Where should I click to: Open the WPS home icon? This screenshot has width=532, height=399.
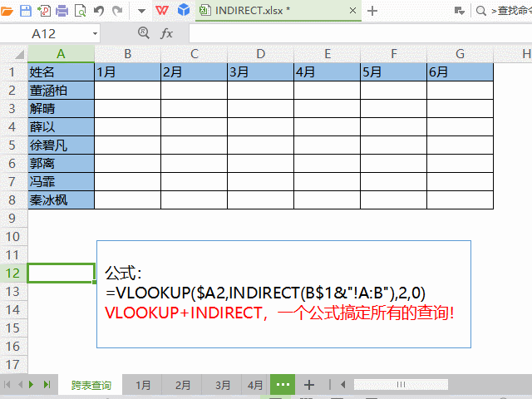[162, 11]
